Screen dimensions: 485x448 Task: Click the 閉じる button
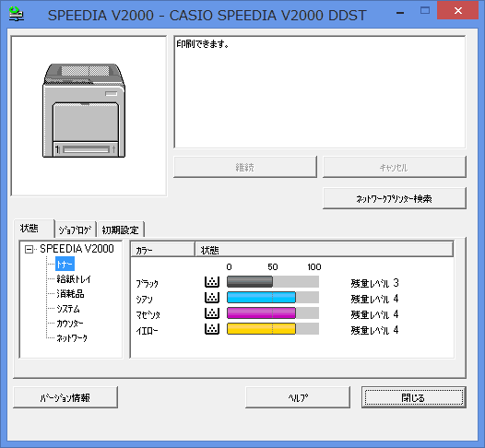[x=414, y=397]
